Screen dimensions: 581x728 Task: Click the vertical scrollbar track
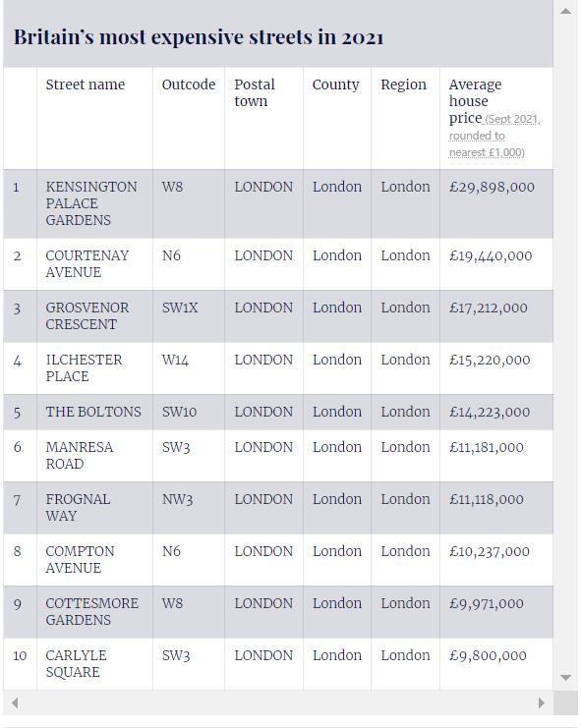565,344
